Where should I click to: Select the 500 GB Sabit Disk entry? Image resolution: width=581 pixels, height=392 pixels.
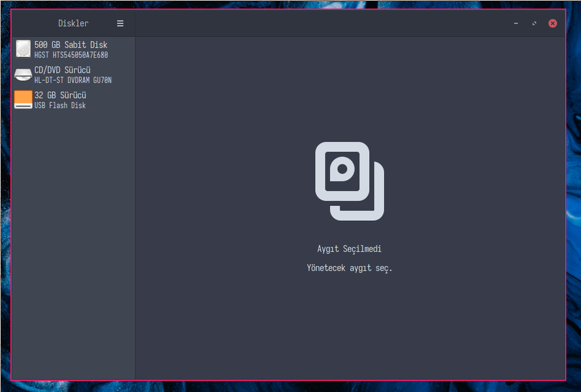point(74,50)
